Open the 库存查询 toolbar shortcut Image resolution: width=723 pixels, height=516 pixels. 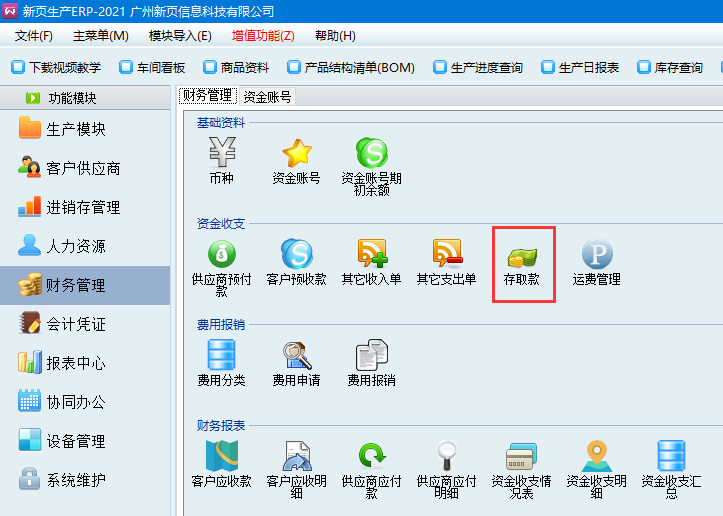[670, 68]
